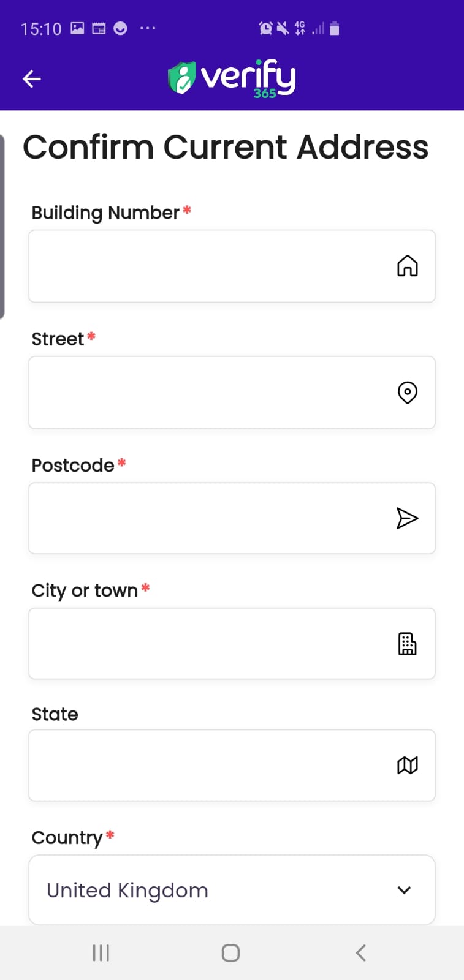
Task: Click the map icon in State field
Action: coord(407,765)
